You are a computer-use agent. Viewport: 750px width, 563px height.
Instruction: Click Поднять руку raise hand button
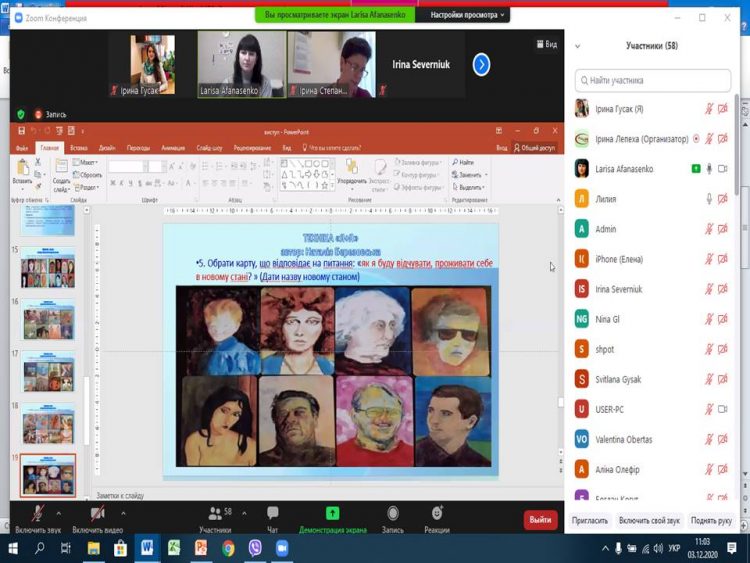point(711,520)
